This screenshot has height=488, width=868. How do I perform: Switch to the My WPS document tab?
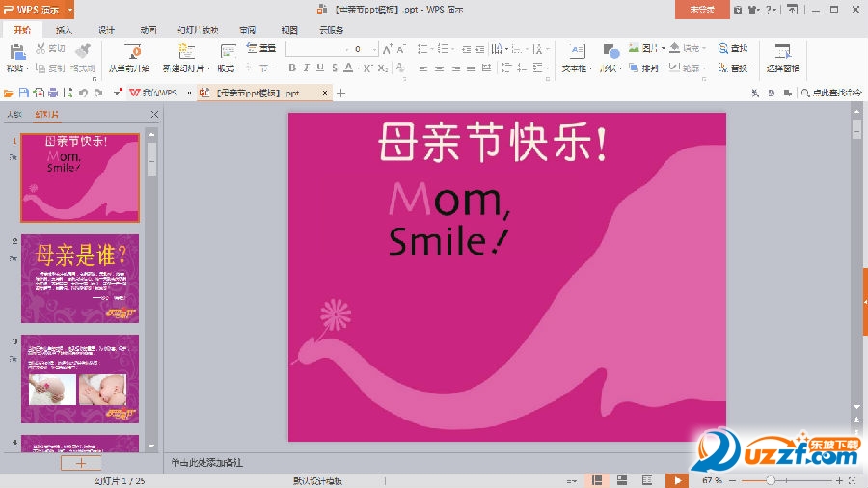click(154, 93)
